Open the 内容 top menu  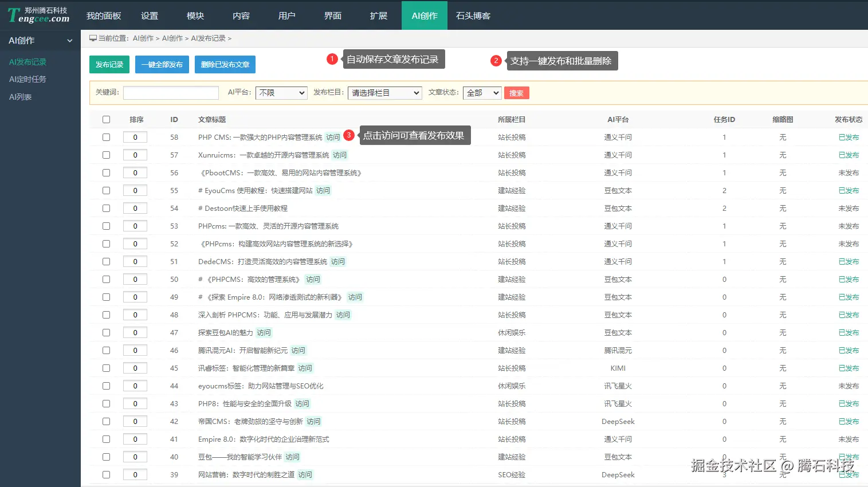[x=241, y=16]
